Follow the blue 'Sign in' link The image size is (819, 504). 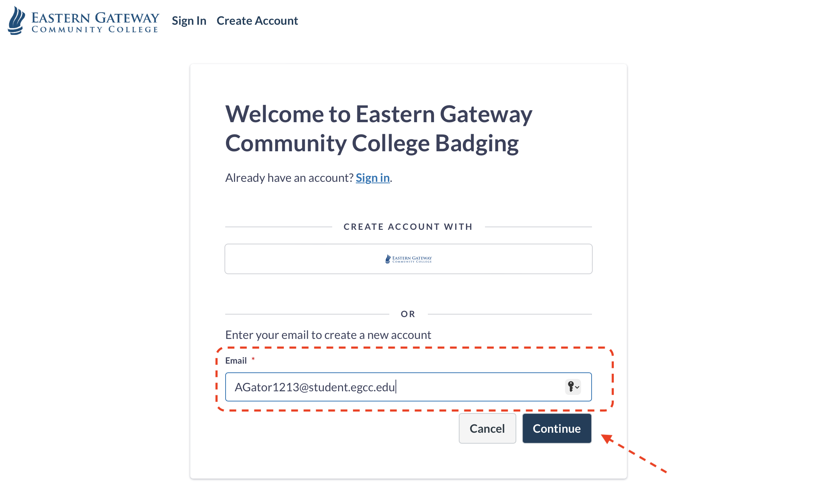click(373, 178)
